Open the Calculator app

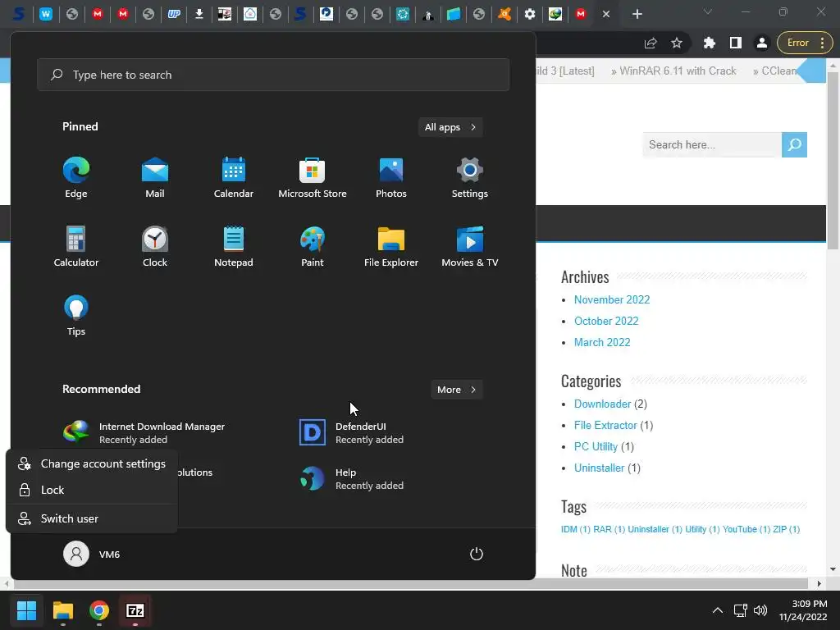(76, 246)
